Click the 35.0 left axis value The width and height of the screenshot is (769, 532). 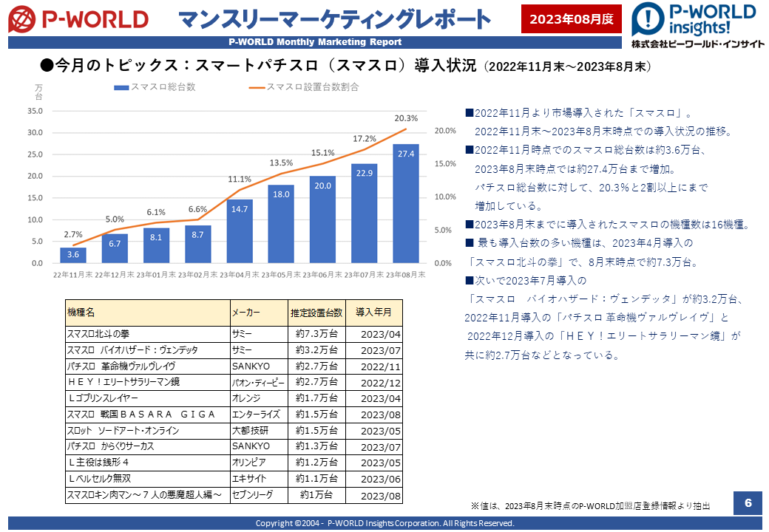(35, 111)
